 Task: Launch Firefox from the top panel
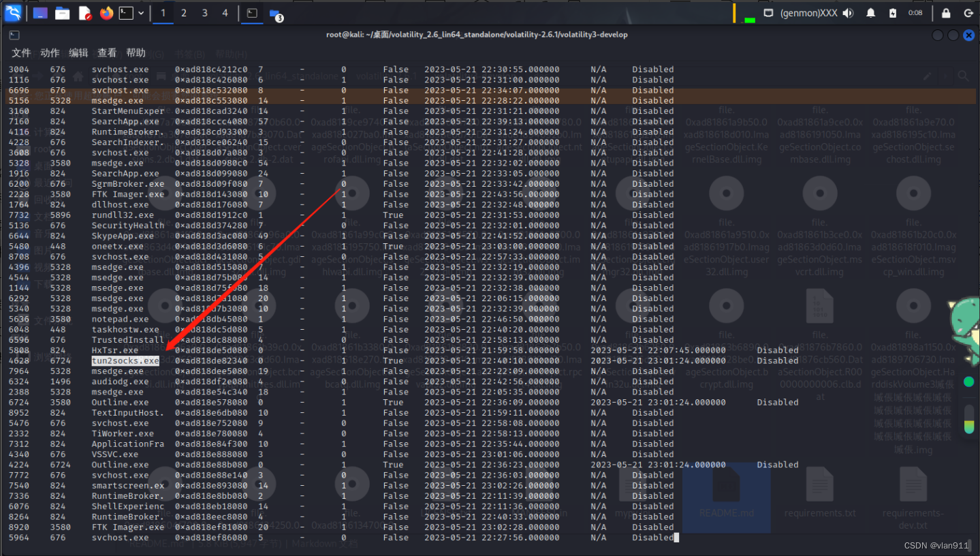(106, 13)
